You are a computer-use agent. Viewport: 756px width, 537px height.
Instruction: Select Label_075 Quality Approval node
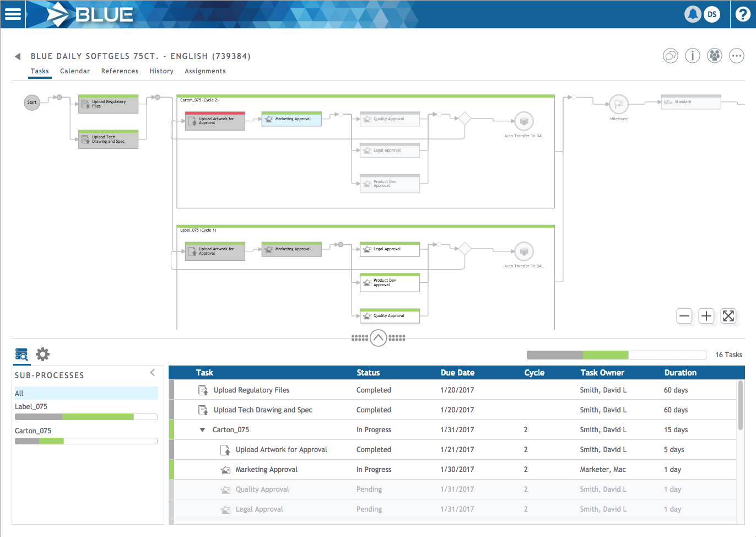390,316
